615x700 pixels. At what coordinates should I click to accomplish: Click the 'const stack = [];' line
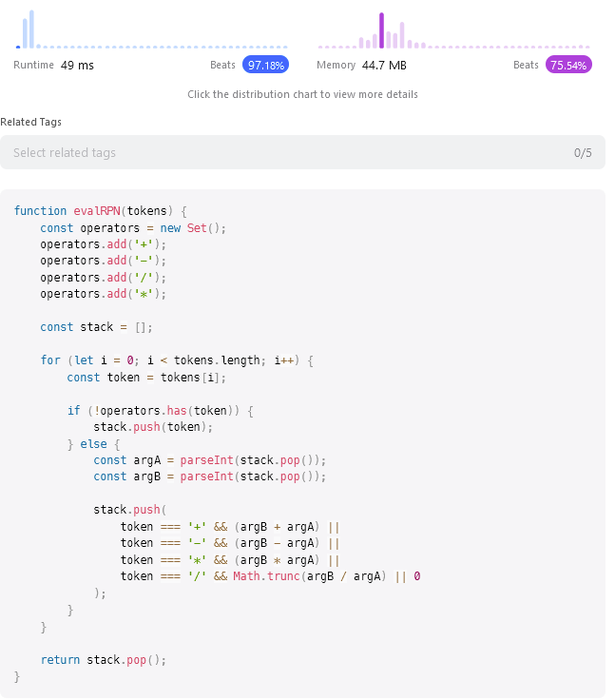[96, 327]
